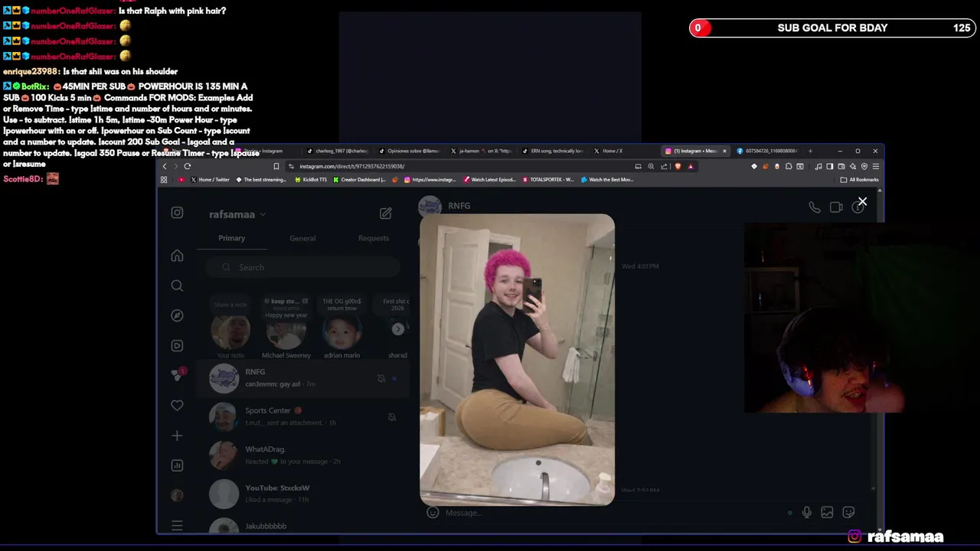Go back in browser
Viewport: 980px width, 551px height.
[164, 166]
